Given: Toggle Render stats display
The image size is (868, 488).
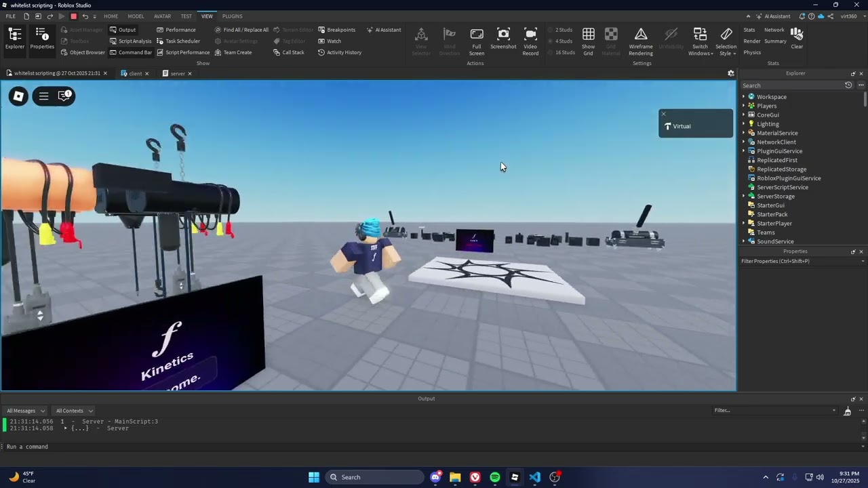Looking at the screenshot, I should point(752,41).
